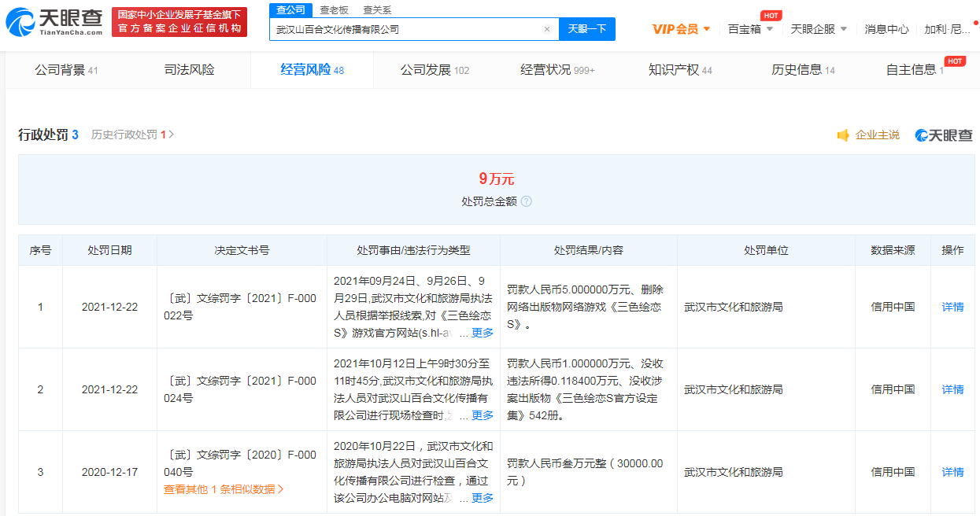Expand 更多 for penalty row 3 reason
980x516 pixels.
point(483,498)
